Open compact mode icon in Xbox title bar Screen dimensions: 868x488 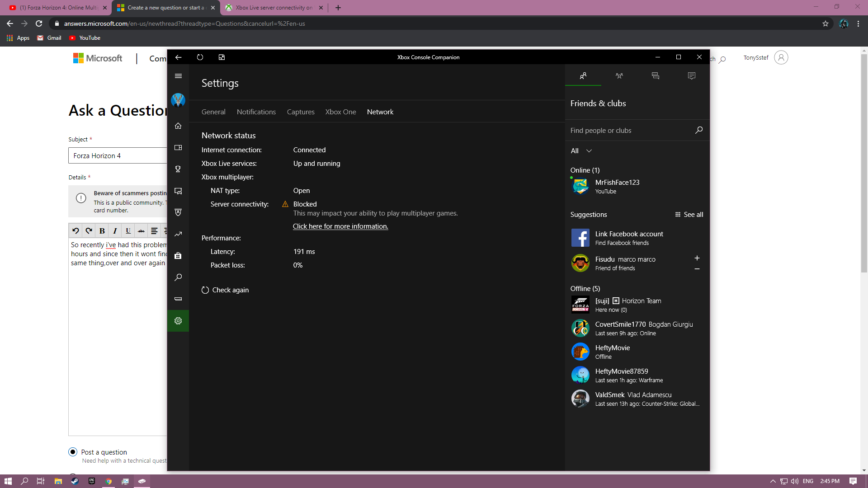click(222, 57)
